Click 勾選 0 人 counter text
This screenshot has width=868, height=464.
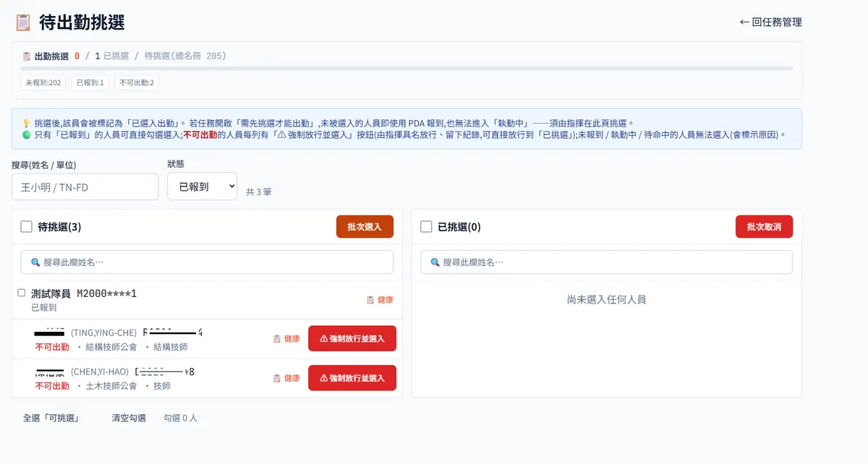tap(180, 418)
